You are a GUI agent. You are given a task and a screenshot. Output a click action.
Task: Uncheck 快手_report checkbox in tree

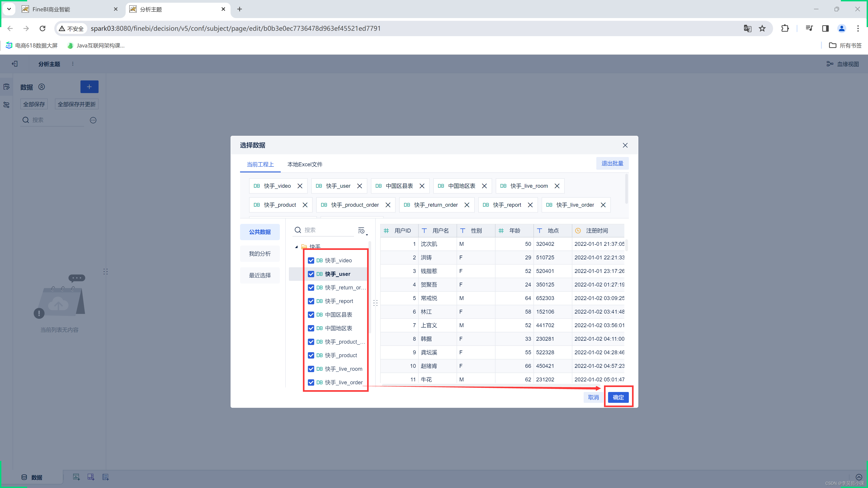(311, 301)
